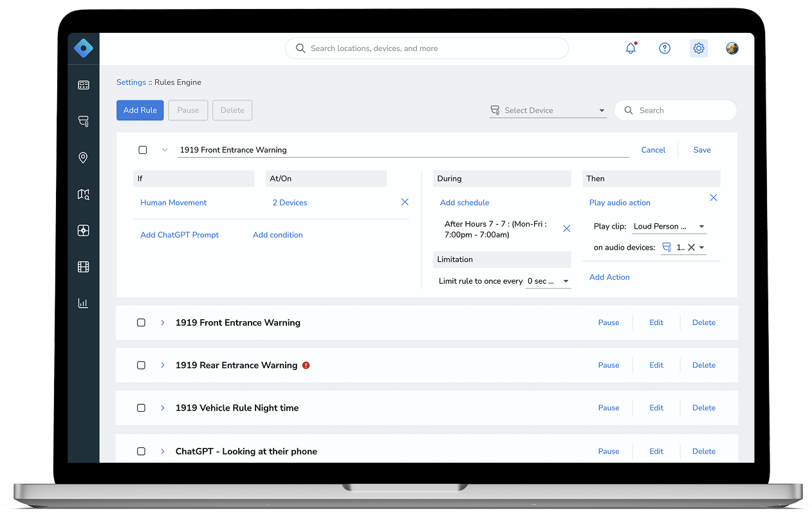Click Add schedule
This screenshot has height=520, width=812.
point(465,203)
